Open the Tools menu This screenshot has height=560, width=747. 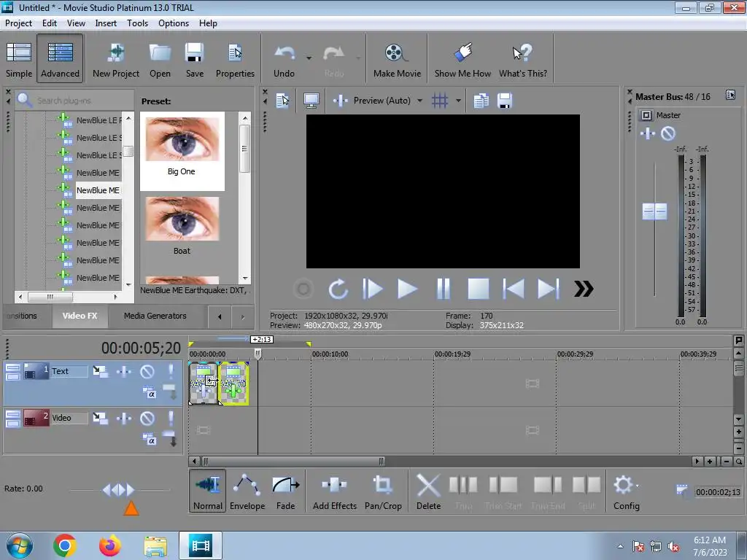[x=137, y=23]
